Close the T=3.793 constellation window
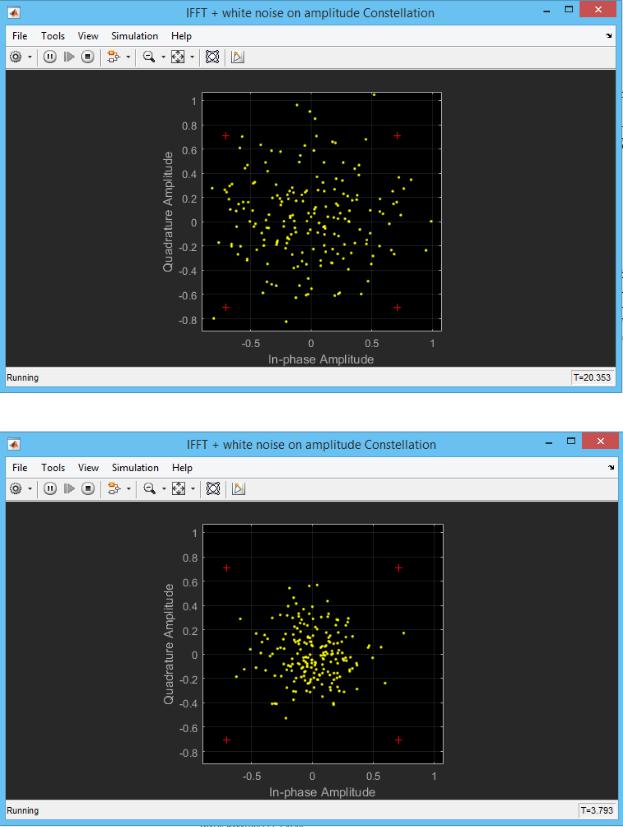623x827 pixels. click(x=600, y=441)
